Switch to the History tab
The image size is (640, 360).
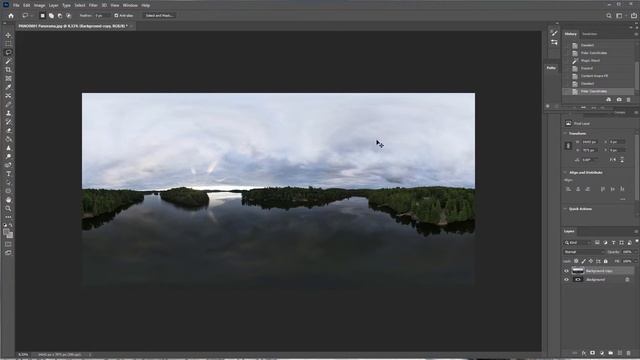point(571,34)
